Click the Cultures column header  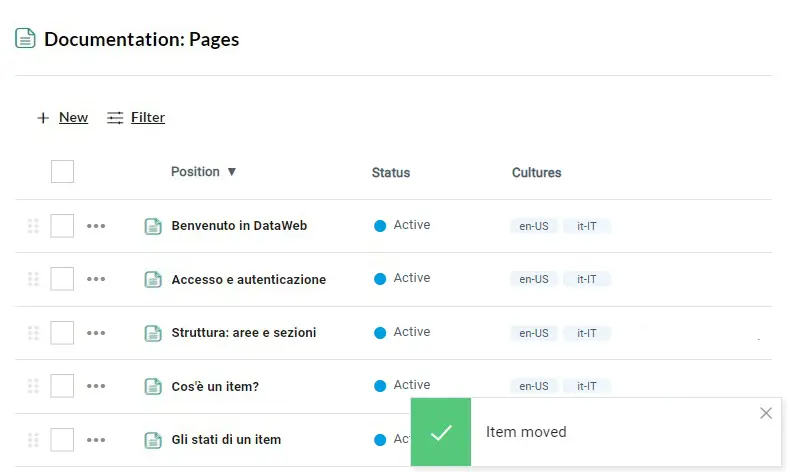[x=537, y=173]
